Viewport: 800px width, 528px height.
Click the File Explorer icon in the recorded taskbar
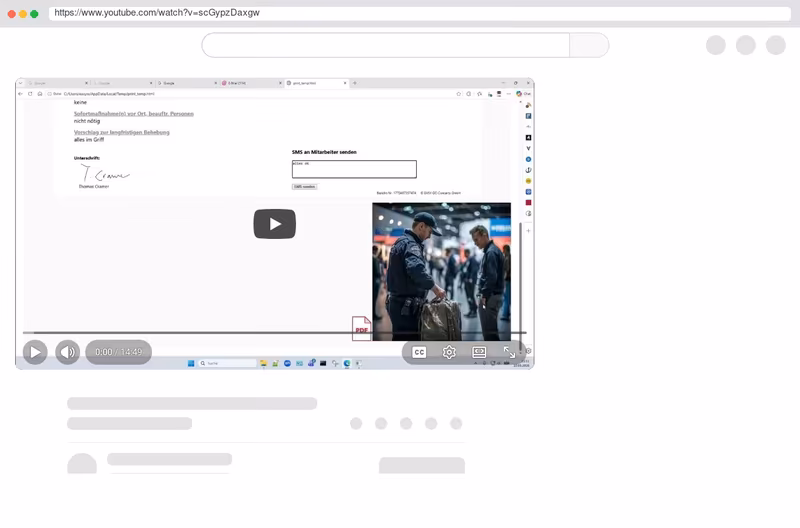pos(263,363)
